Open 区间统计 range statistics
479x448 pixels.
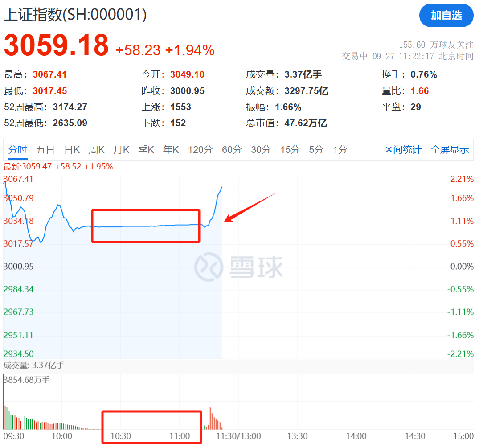tap(402, 150)
